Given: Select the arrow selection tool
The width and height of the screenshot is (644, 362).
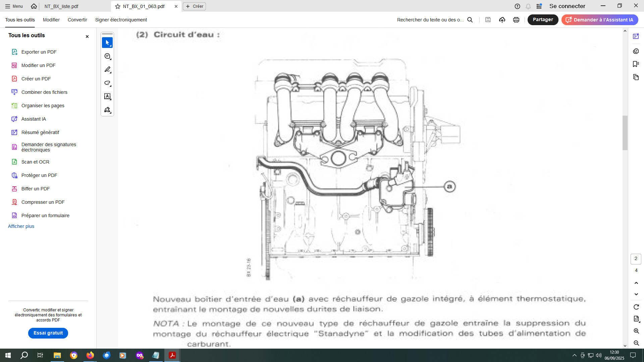Looking at the screenshot, I should click(107, 43).
